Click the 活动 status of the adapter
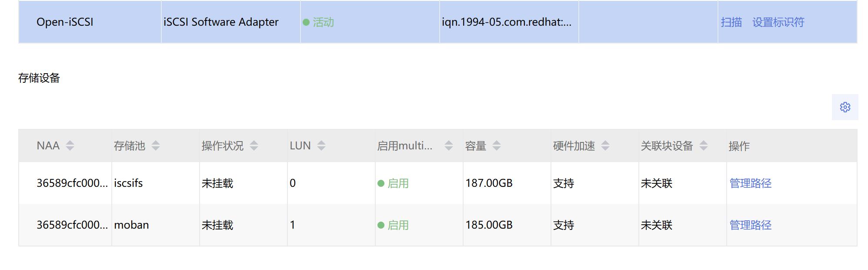868x270 pixels. coord(323,22)
